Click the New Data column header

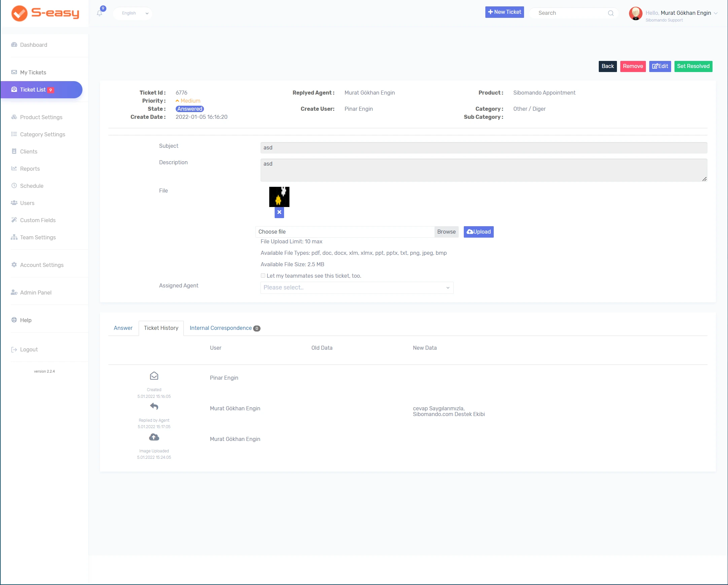tap(424, 348)
